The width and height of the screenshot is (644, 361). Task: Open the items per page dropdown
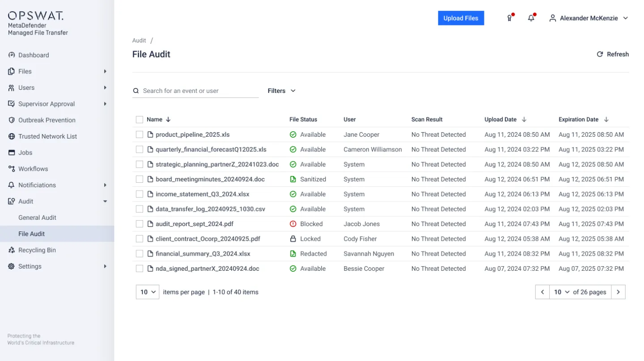148,292
